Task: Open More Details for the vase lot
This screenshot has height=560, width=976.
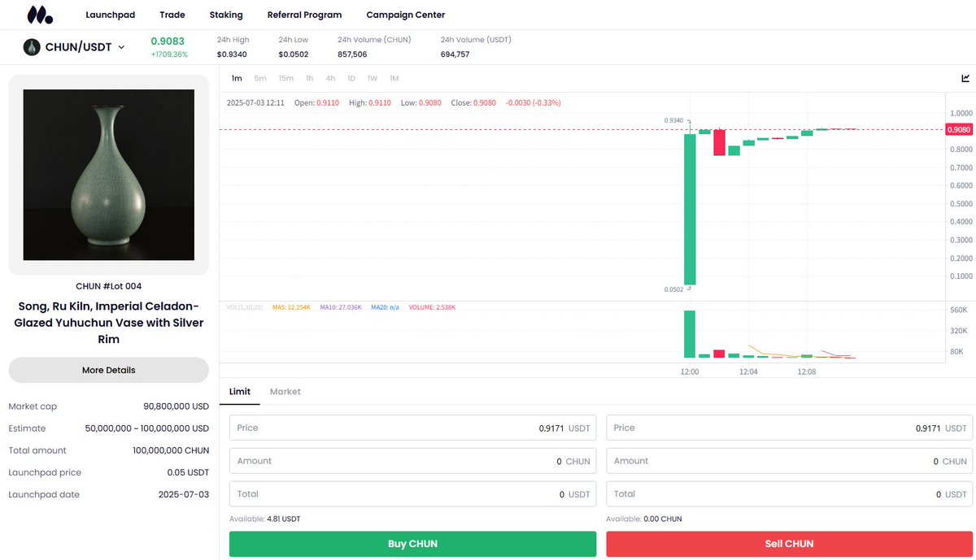Action: pyautogui.click(x=108, y=370)
